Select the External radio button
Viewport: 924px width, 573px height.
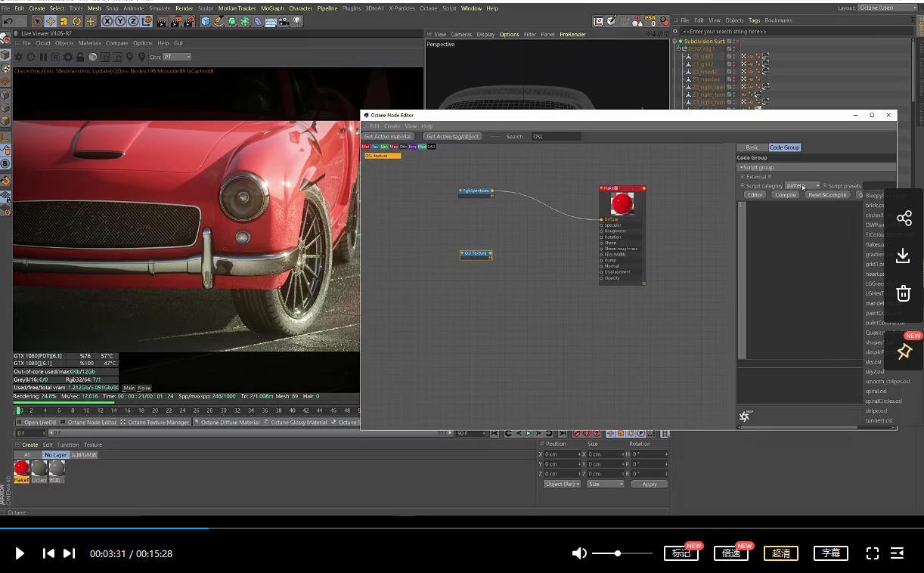pos(743,177)
